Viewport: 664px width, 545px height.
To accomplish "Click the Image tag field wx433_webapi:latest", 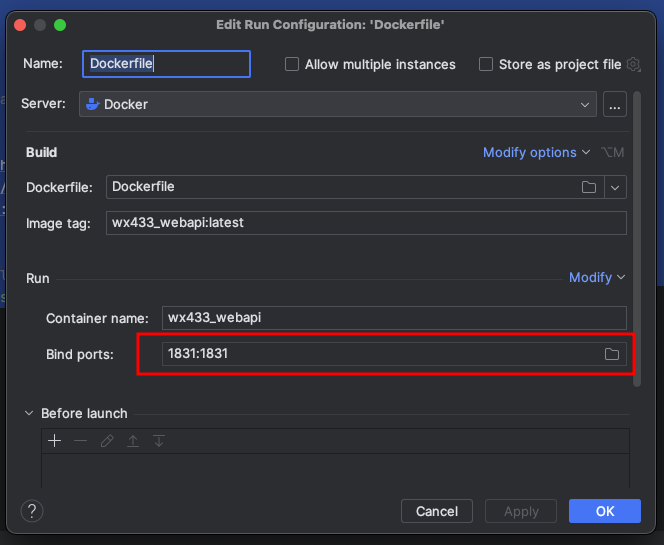I will point(366,223).
